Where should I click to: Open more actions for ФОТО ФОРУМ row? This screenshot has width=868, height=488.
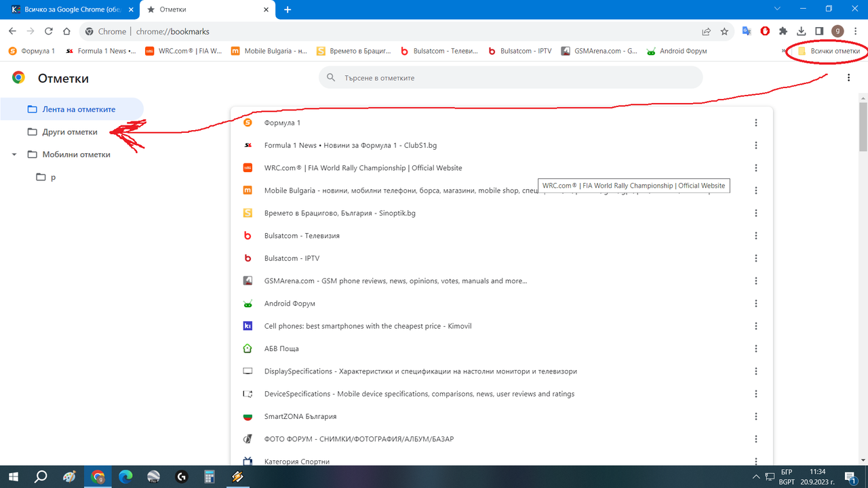pos(756,439)
